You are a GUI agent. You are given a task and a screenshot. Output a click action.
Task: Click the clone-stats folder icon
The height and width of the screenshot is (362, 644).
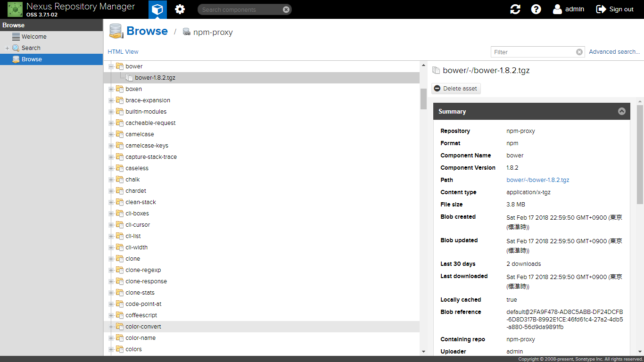[x=120, y=293]
